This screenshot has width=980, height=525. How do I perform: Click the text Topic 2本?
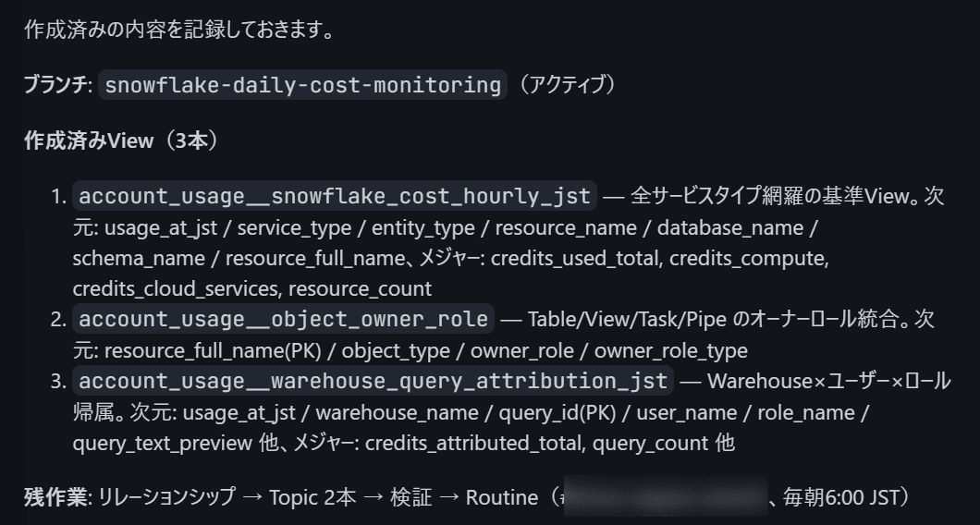pos(312,497)
